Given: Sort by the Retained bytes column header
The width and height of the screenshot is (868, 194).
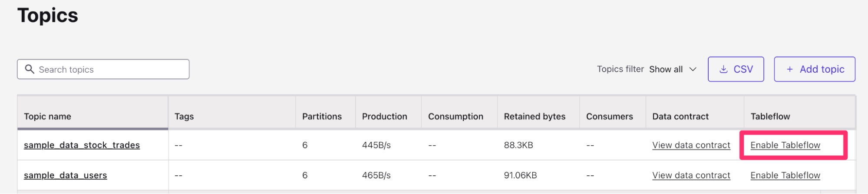Looking at the screenshot, I should (535, 117).
